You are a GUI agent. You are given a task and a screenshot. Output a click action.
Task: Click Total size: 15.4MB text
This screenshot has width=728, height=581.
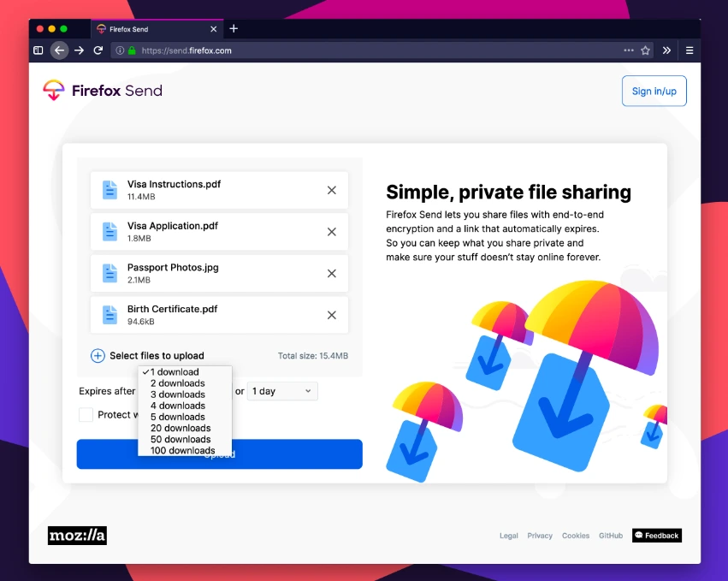click(313, 356)
